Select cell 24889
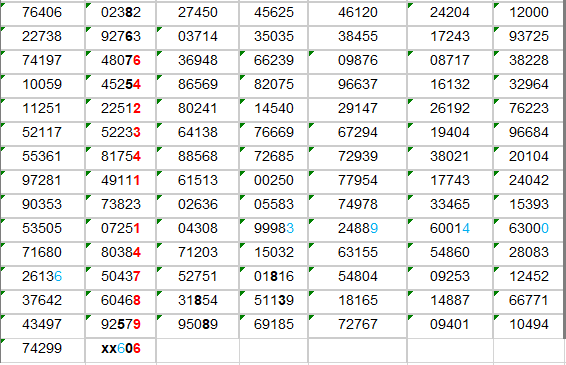The image size is (566, 365). pos(358,229)
